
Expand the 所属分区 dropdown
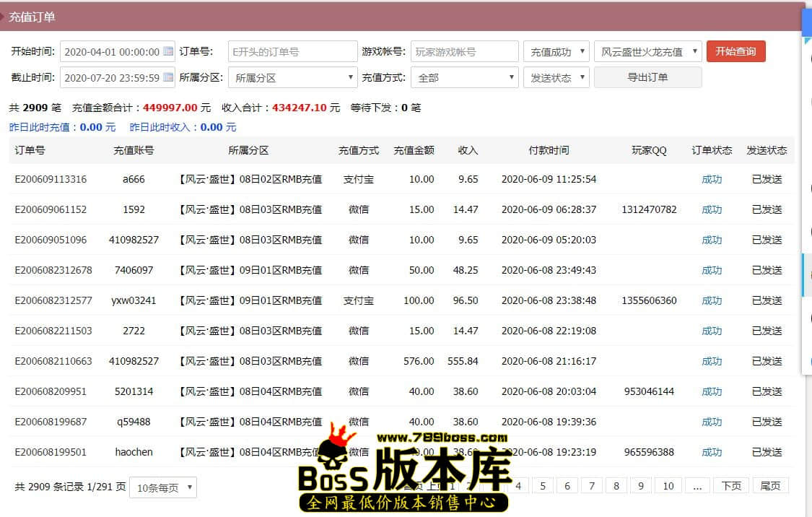click(x=292, y=77)
